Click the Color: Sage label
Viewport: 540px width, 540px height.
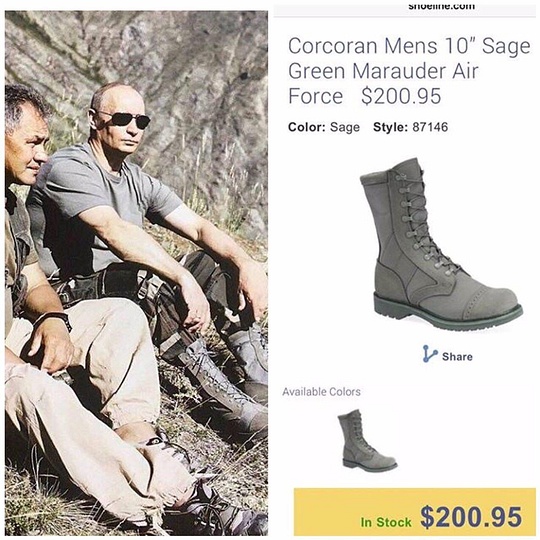(x=324, y=127)
